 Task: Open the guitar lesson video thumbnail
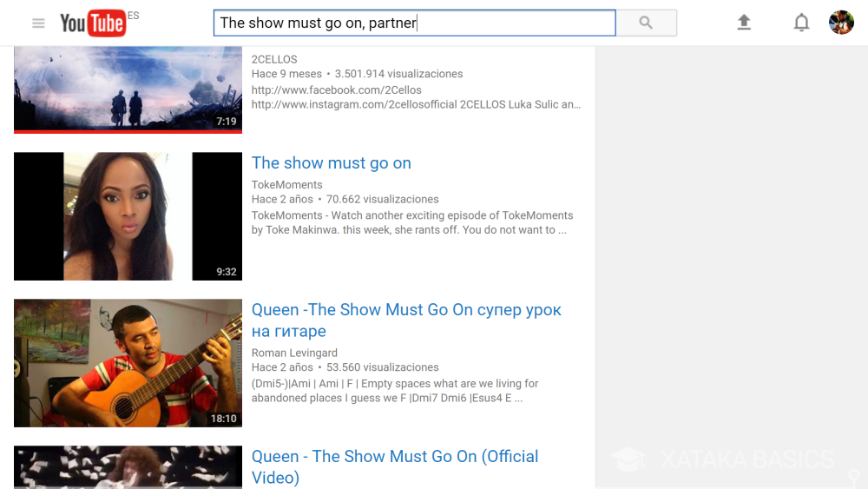(128, 363)
